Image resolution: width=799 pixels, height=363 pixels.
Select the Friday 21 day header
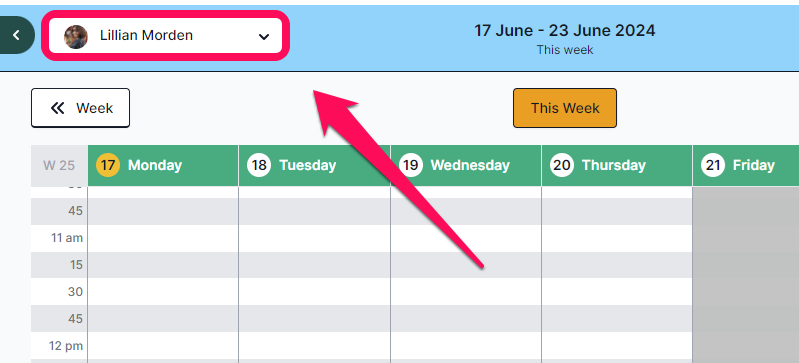click(746, 165)
